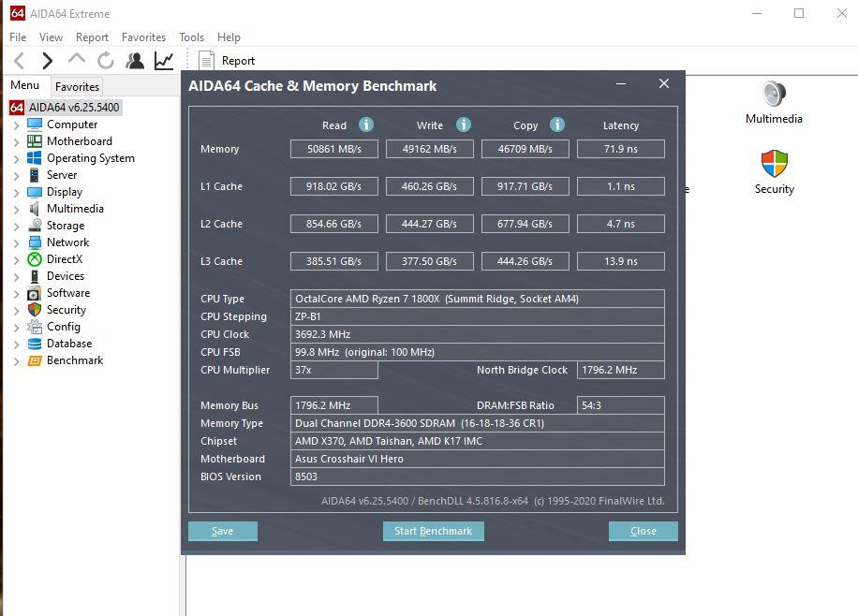This screenshot has width=858, height=616.
Task: Select the Devices tree item label
Action: [66, 276]
